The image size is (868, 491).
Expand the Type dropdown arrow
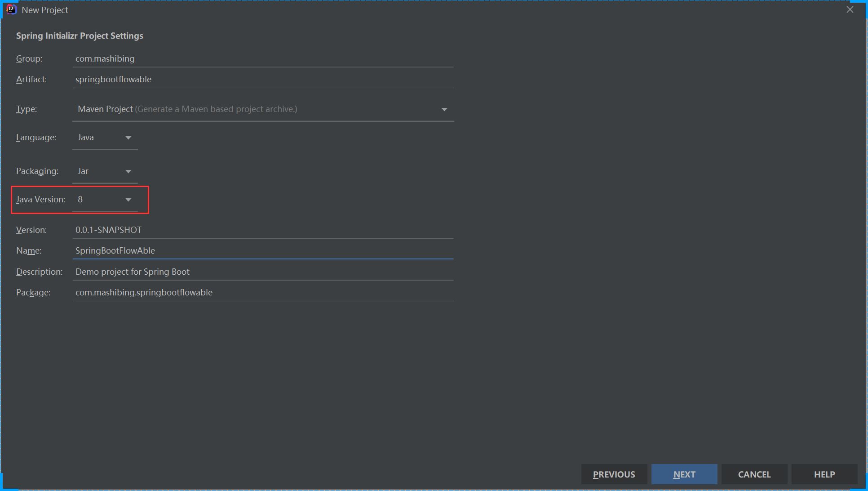pyautogui.click(x=444, y=109)
